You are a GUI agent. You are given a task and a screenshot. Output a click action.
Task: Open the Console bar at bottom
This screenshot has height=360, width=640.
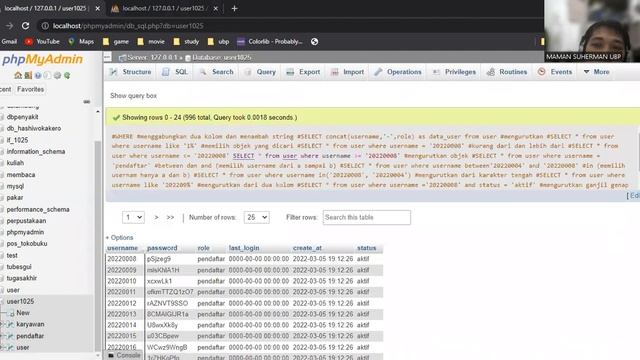tap(124, 356)
